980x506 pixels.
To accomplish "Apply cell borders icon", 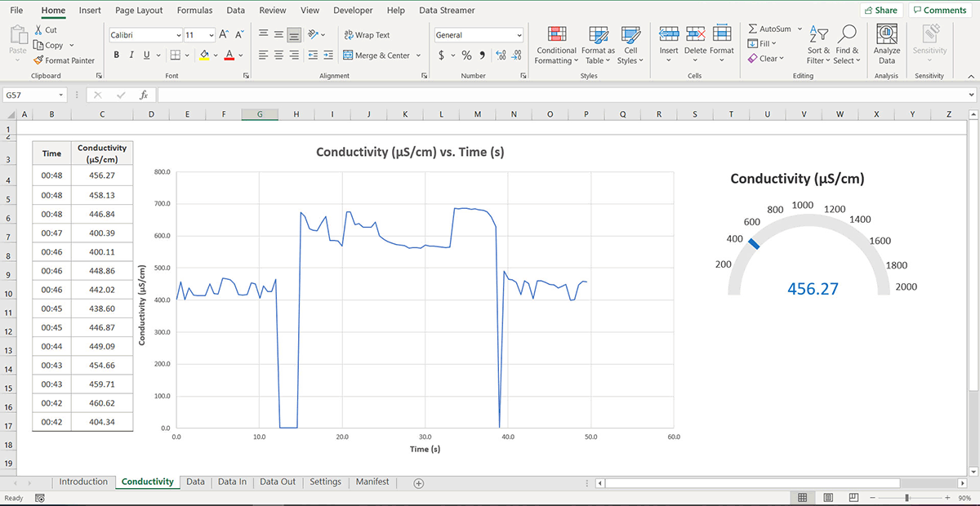I will pos(175,55).
